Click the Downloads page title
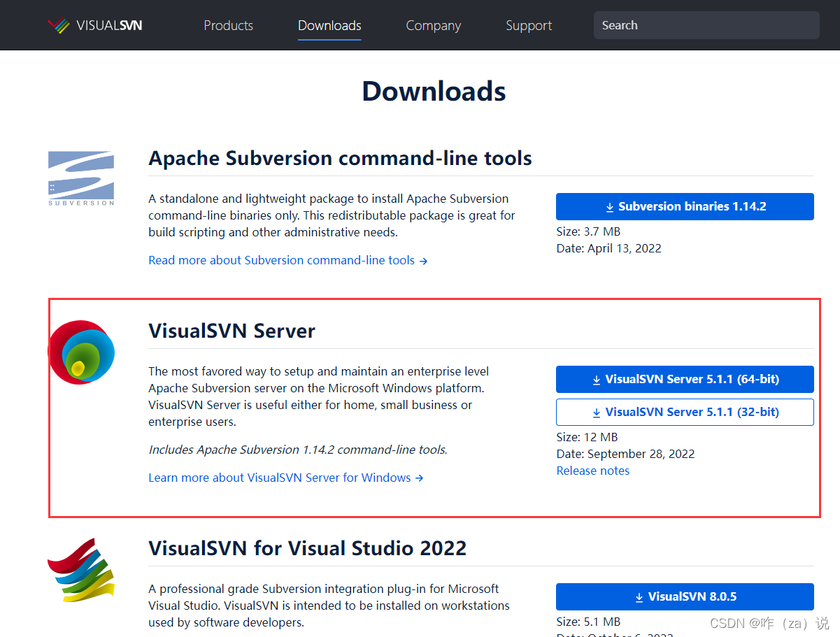Screen dimensions: 840x637 (434, 92)
